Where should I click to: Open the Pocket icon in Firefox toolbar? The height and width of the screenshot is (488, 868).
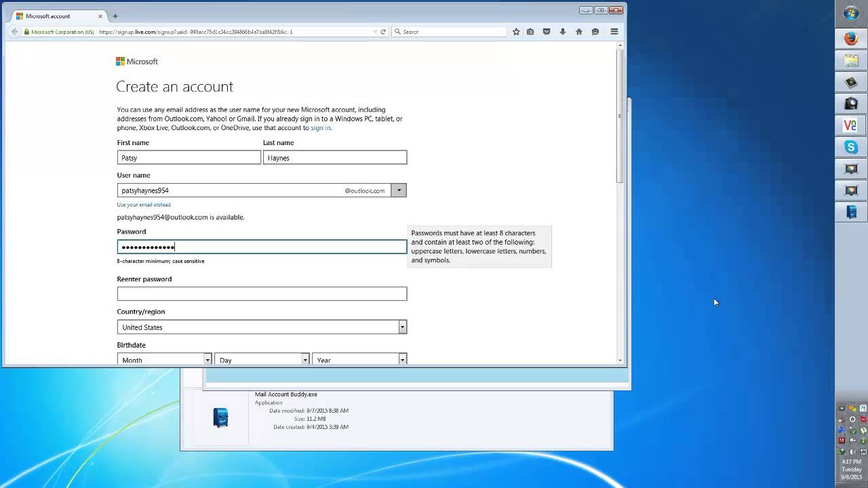click(x=547, y=32)
